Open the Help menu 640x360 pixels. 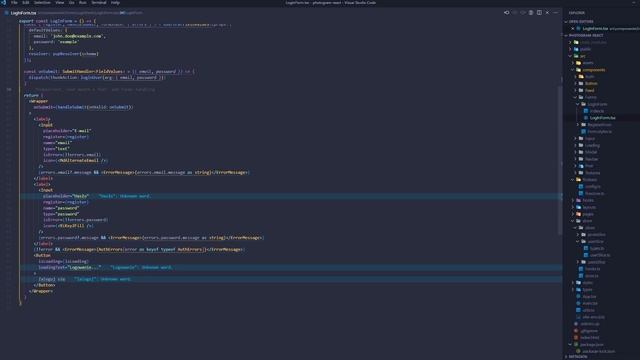click(x=116, y=2)
